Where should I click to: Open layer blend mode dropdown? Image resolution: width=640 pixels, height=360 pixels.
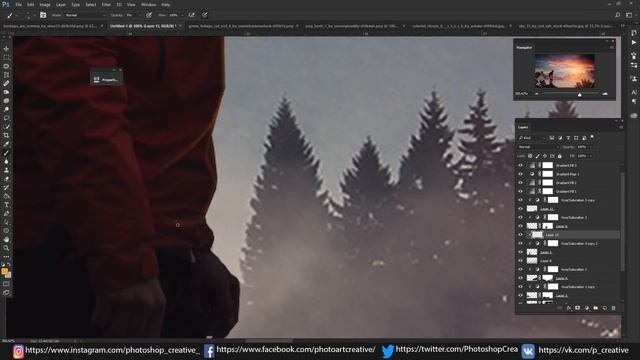[x=538, y=147]
